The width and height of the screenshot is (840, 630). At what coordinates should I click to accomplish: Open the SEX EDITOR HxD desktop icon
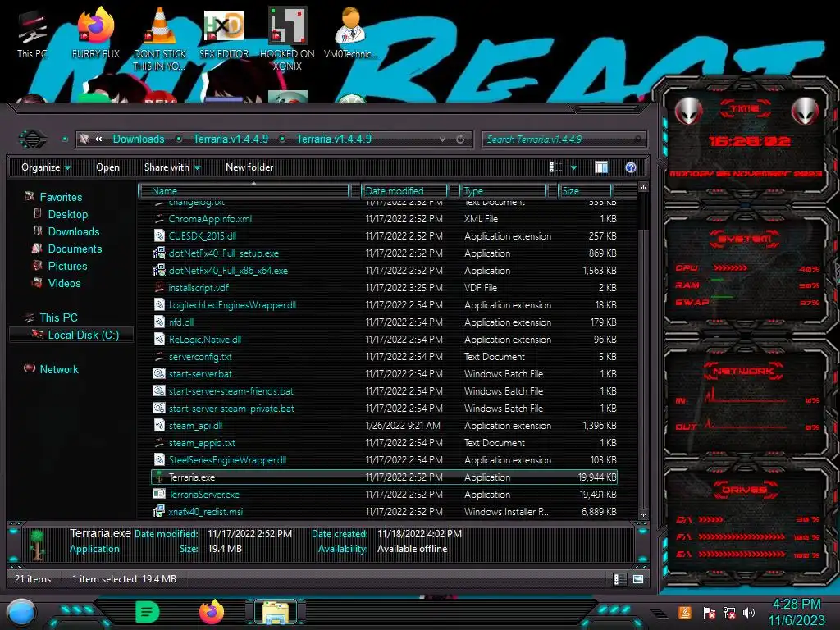pyautogui.click(x=223, y=33)
